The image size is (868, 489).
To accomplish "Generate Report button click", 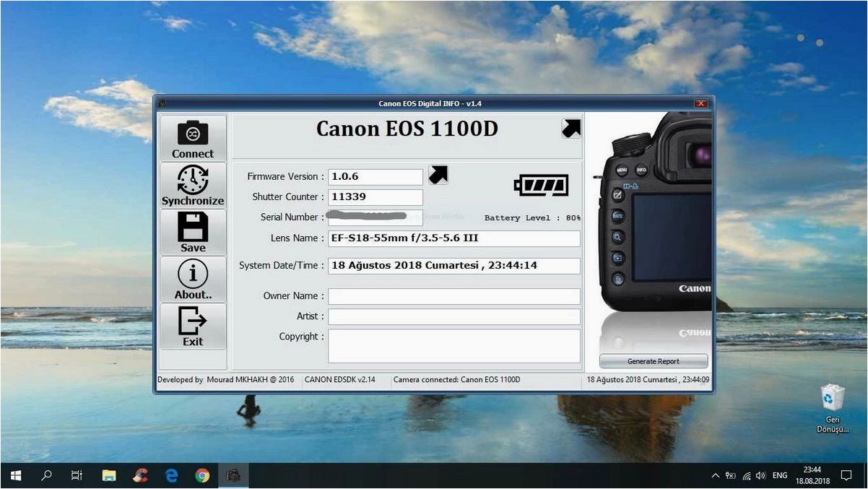I will pyautogui.click(x=654, y=361).
